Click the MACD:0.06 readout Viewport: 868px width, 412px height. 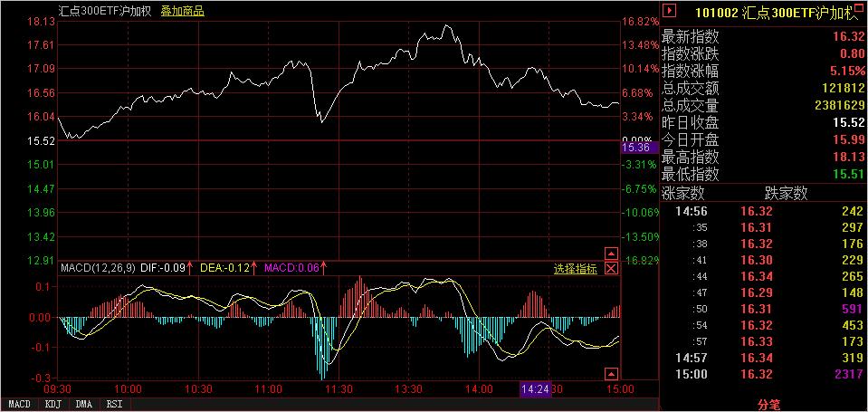[291, 269]
